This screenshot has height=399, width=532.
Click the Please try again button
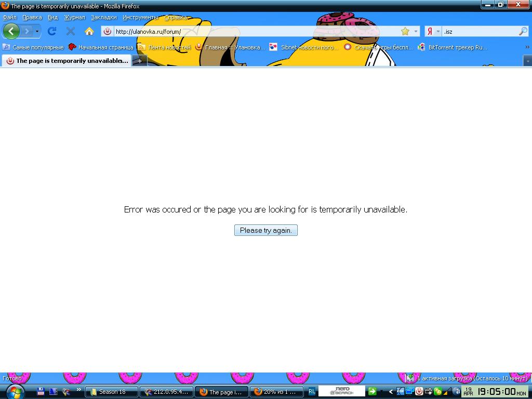click(265, 230)
